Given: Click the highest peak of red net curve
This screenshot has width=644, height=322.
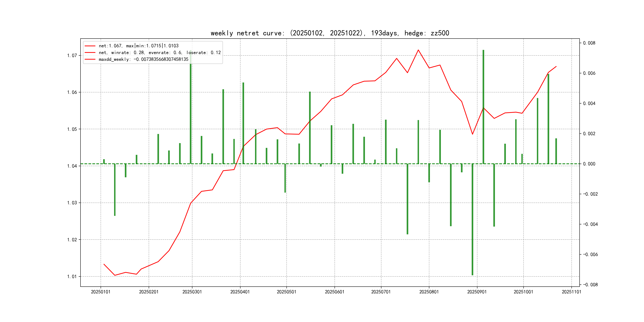Looking at the screenshot, I should 418,50.
